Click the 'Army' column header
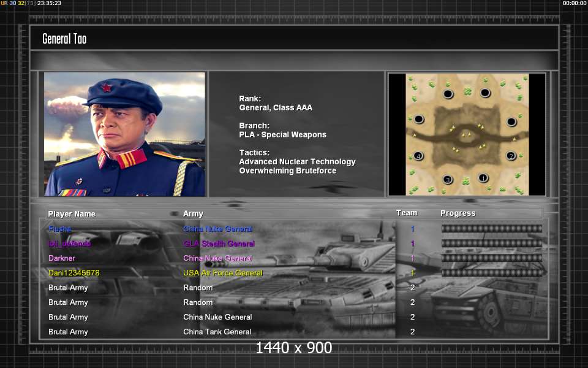588x368 pixels. point(193,213)
